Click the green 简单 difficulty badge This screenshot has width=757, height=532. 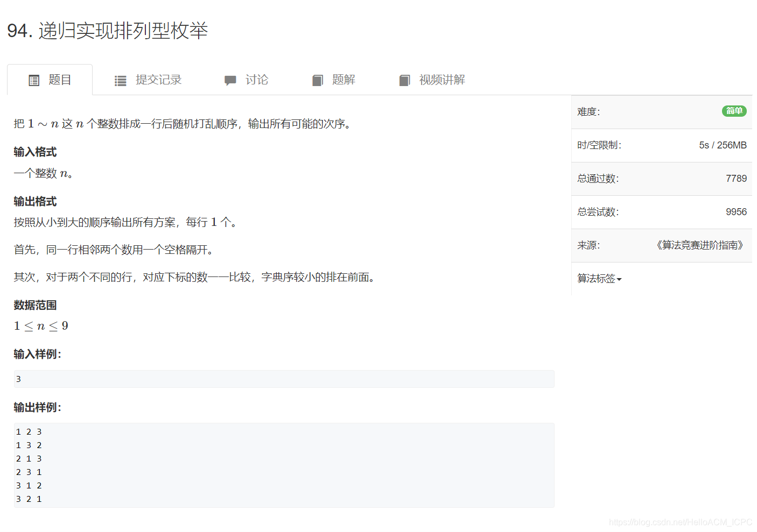coord(734,111)
